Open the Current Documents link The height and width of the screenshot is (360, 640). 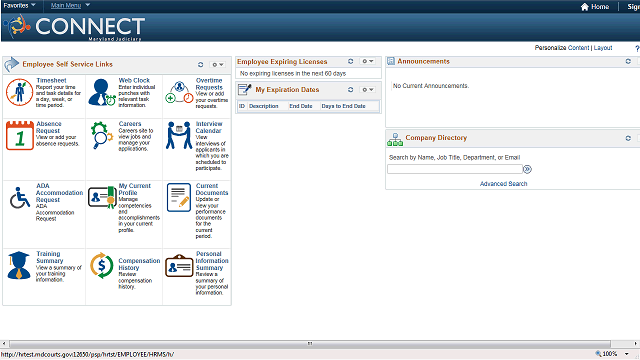click(x=211, y=189)
